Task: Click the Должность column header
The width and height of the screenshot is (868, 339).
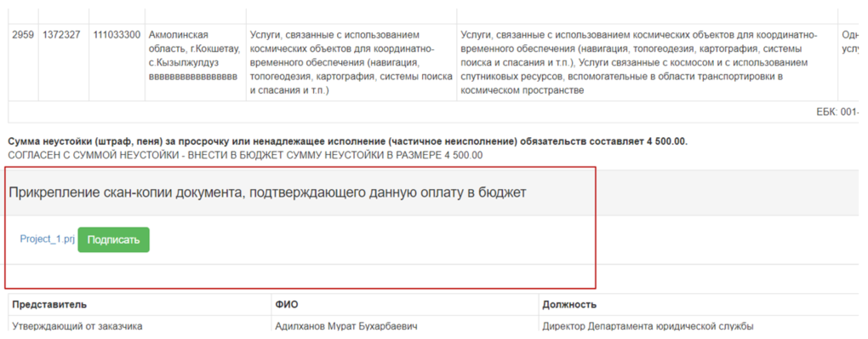Action: pos(569,305)
